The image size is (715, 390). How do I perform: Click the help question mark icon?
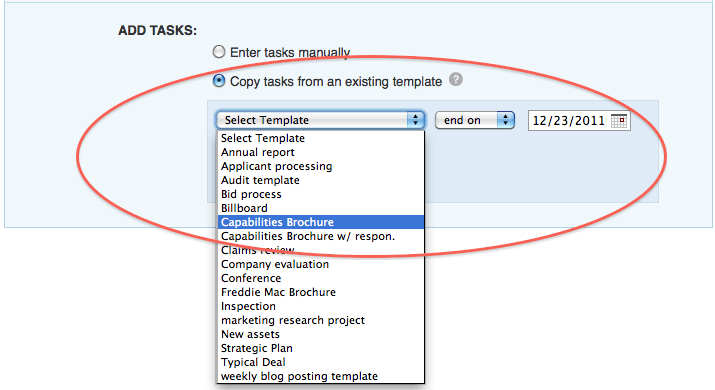click(456, 79)
